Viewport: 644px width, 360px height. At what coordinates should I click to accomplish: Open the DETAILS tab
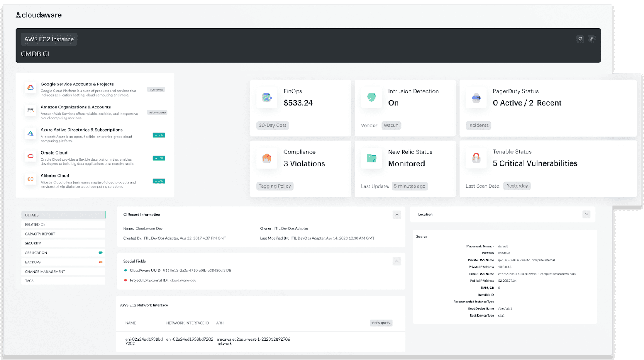(x=63, y=215)
